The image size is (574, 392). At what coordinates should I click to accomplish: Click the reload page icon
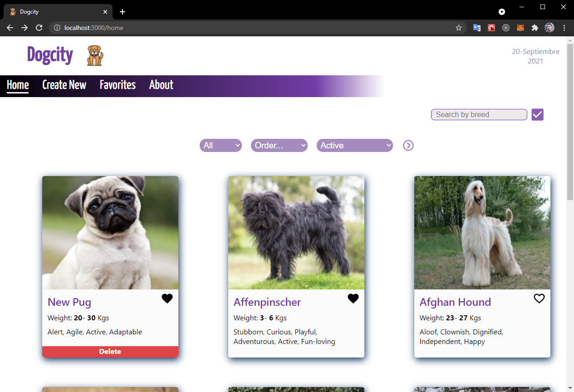tap(39, 27)
